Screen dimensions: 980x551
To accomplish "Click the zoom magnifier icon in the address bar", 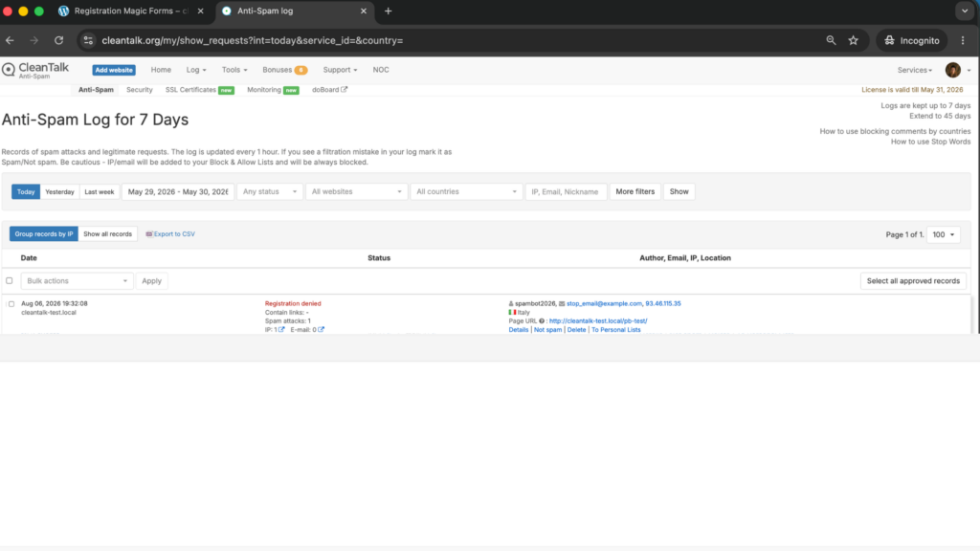I will [831, 40].
